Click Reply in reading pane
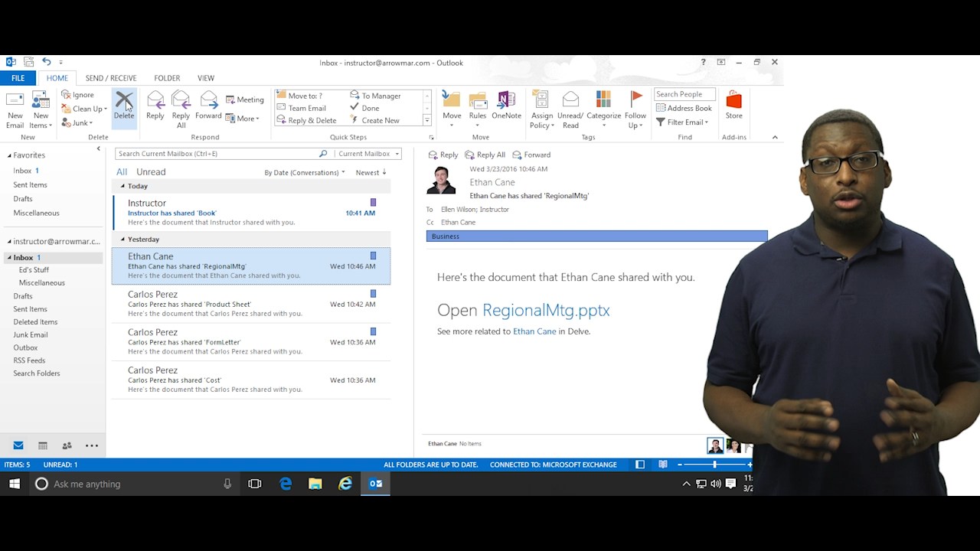The width and height of the screenshot is (980, 551). click(x=443, y=155)
